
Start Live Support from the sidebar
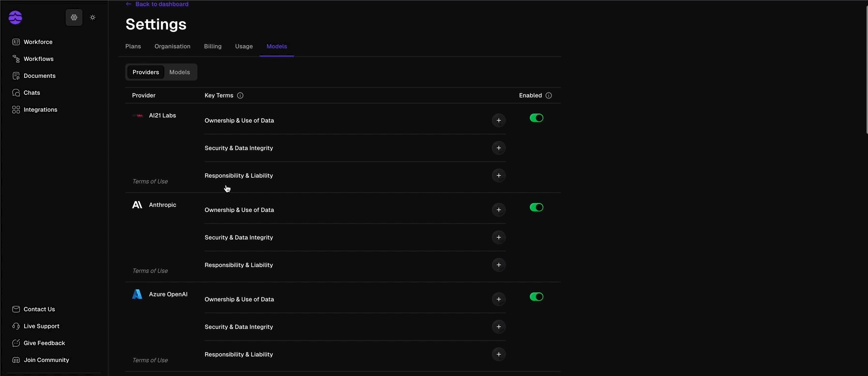[36, 326]
